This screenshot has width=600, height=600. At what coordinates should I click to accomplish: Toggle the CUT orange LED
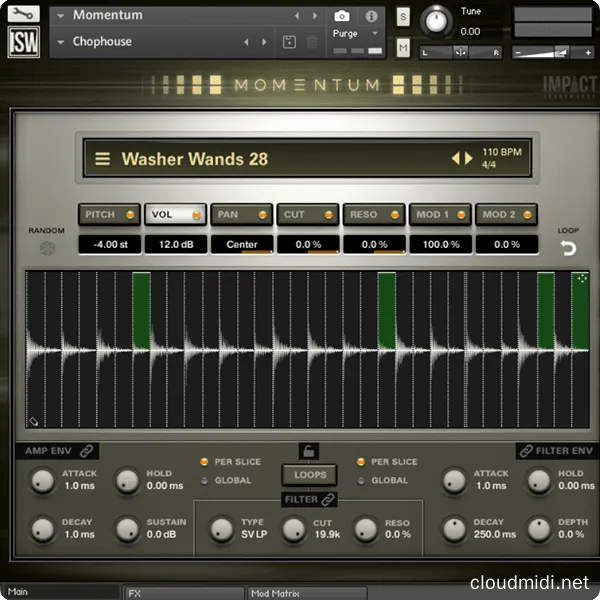329,215
